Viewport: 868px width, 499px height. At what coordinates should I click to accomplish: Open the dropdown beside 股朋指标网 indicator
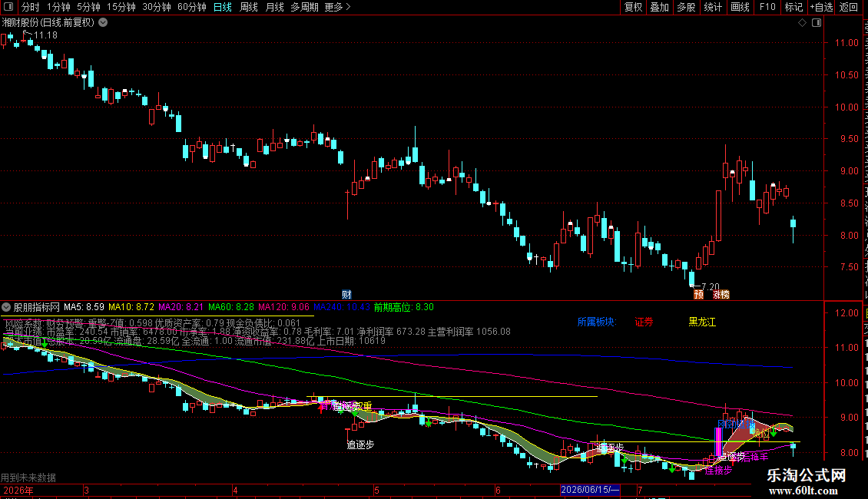click(x=6, y=307)
